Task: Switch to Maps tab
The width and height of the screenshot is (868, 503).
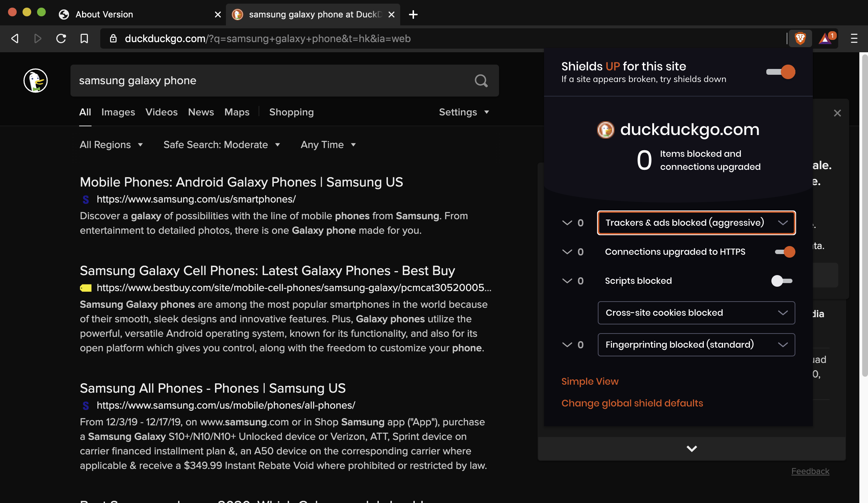Action: 237,112
